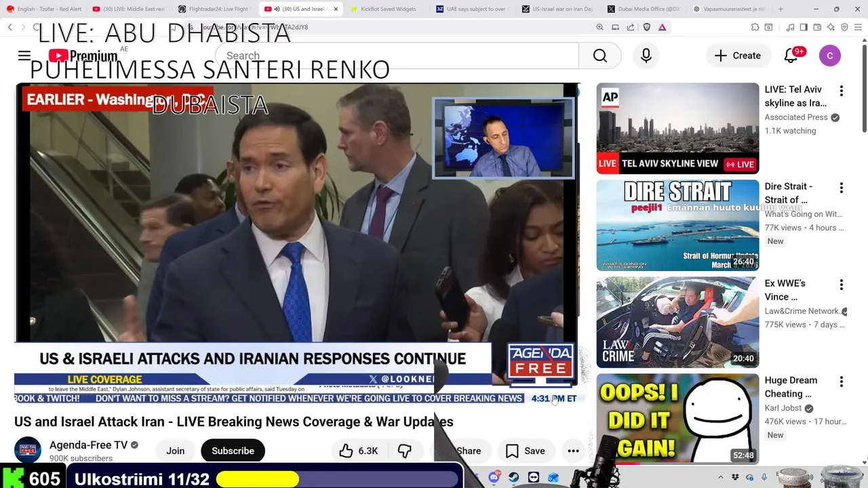Open the purple account avatar menu

pos(830,56)
